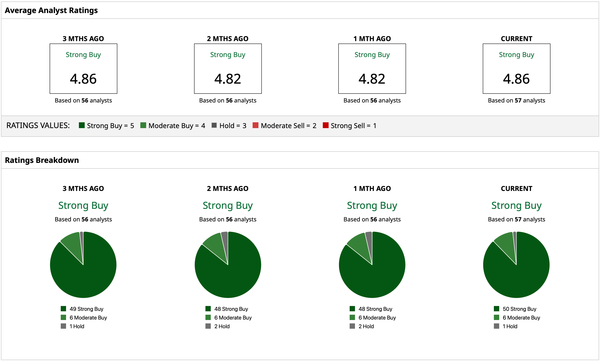Click the 3 months ago 4.86 rating box
Image resolution: width=603 pixels, height=364 pixels.
83,69
